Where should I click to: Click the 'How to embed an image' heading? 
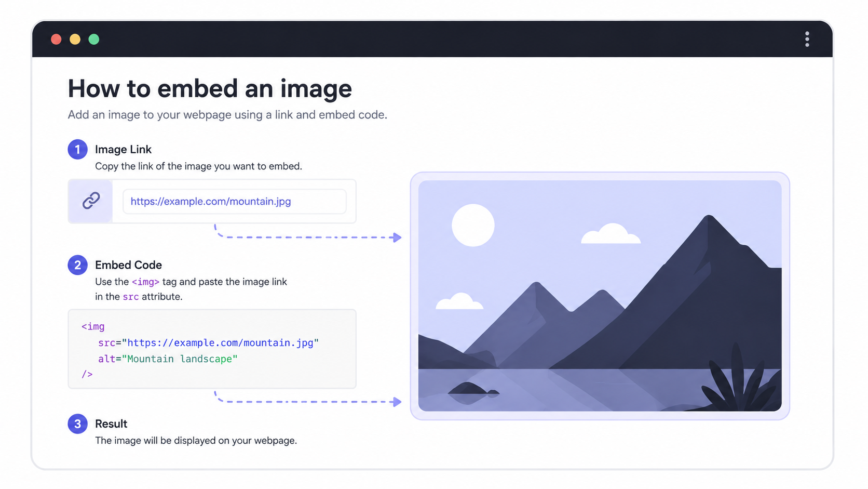tap(210, 88)
